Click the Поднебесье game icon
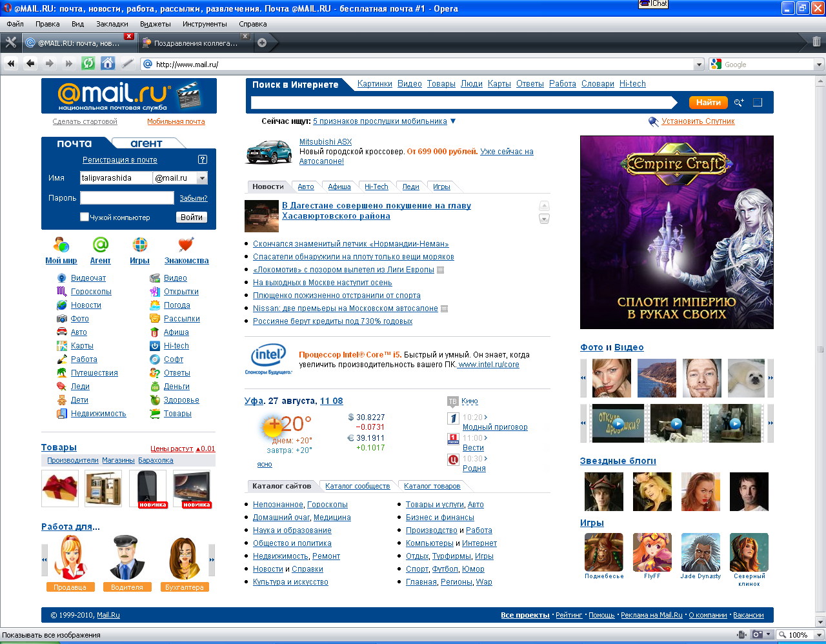Image resolution: width=826 pixels, height=644 pixels. (x=604, y=552)
